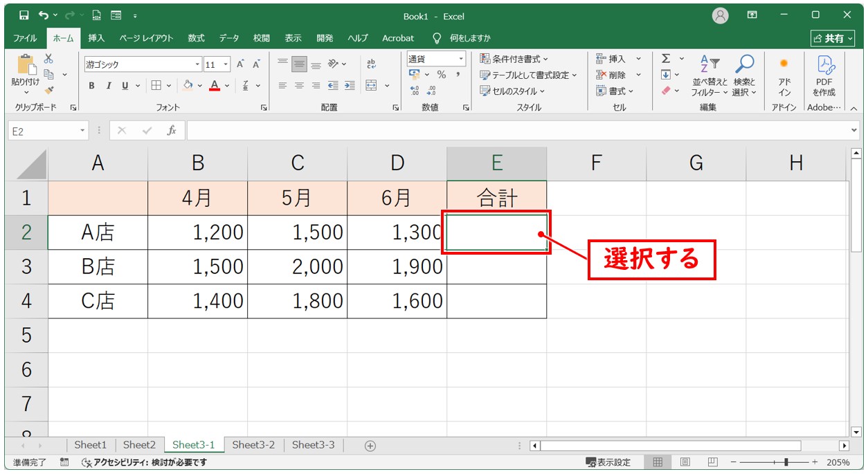Open the font name 游ゴシック dropdown
Image resolution: width=868 pixels, height=474 pixels.
(x=197, y=64)
